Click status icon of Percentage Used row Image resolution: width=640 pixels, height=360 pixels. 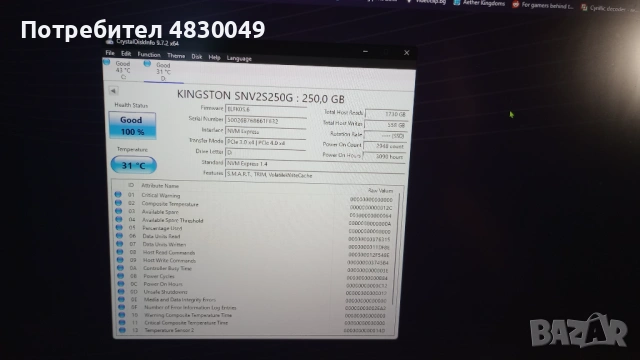119,227
